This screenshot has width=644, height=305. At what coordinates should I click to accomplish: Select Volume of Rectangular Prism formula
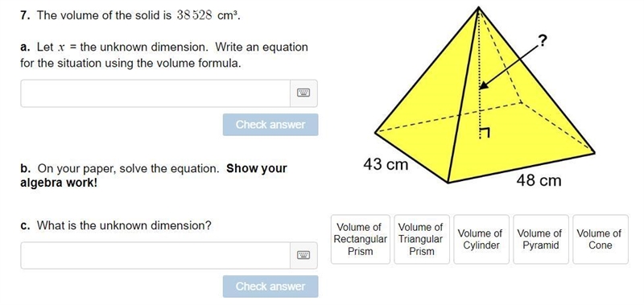pyautogui.click(x=360, y=239)
